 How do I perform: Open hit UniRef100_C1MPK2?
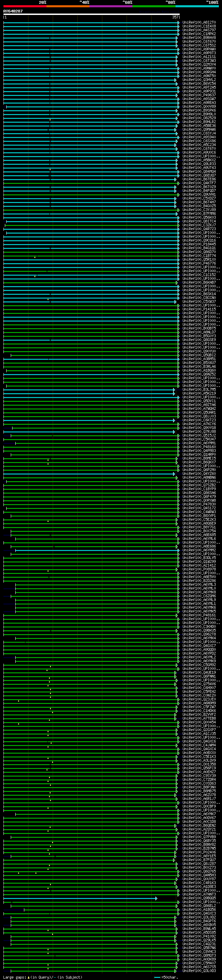tap(199, 34)
